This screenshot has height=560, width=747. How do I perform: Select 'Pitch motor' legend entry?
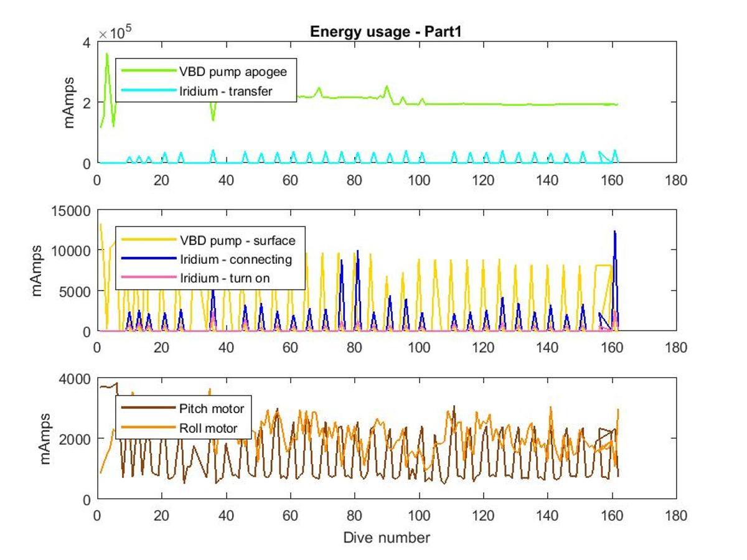(x=212, y=409)
